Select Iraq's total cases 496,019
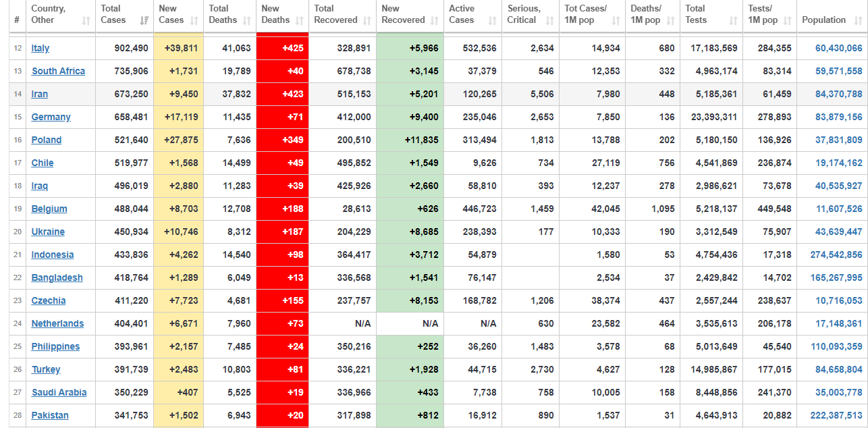Image resolution: width=868 pixels, height=428 pixels. (124, 186)
